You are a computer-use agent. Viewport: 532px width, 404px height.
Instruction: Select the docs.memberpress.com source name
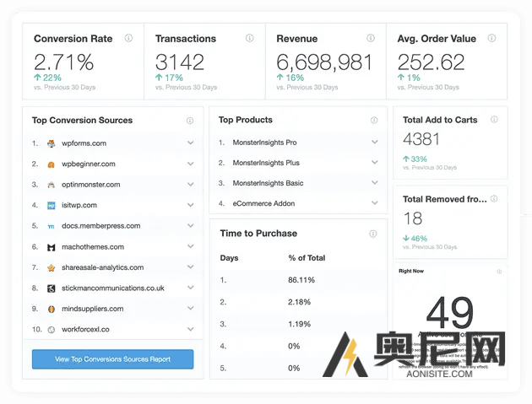point(100,226)
